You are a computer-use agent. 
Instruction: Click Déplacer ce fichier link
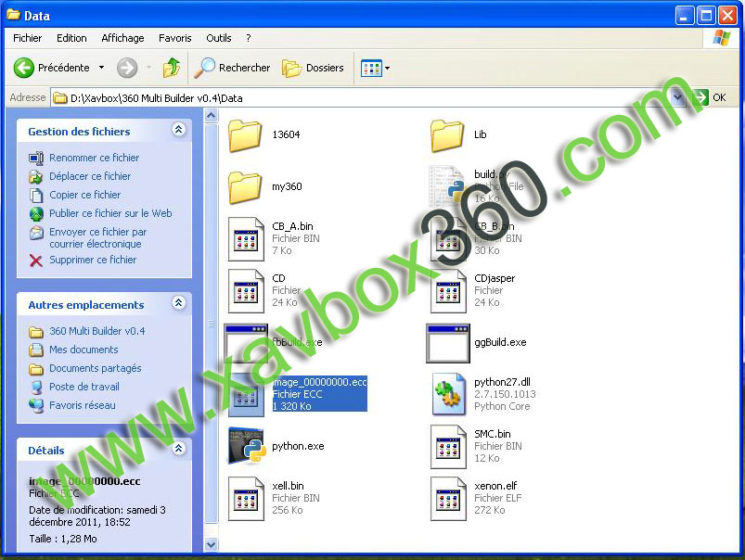tap(90, 176)
